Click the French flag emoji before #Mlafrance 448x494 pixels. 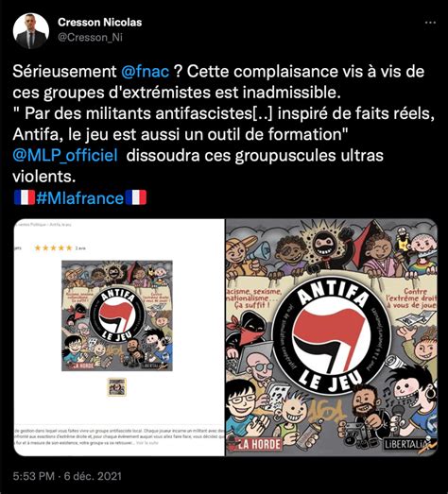(25, 197)
